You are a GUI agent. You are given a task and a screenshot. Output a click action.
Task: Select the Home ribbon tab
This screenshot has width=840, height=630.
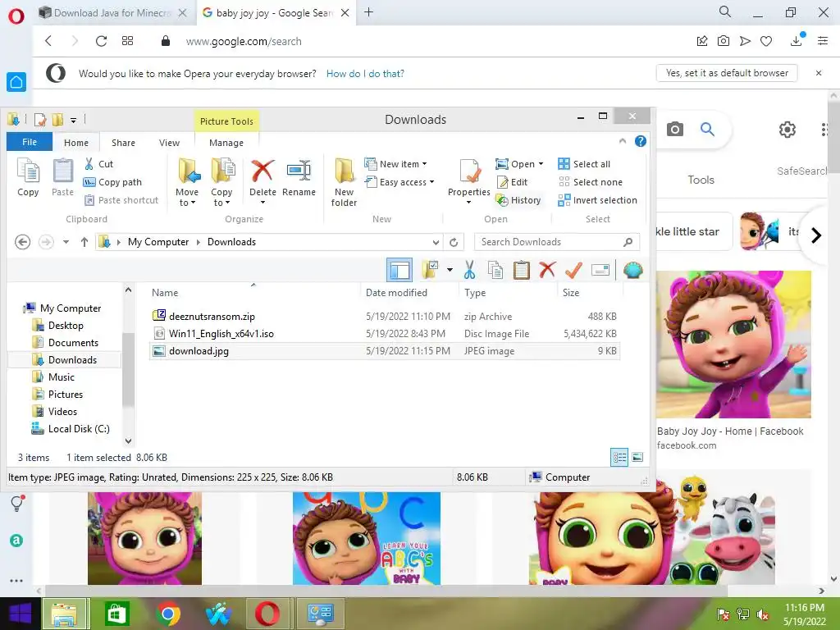tap(76, 143)
